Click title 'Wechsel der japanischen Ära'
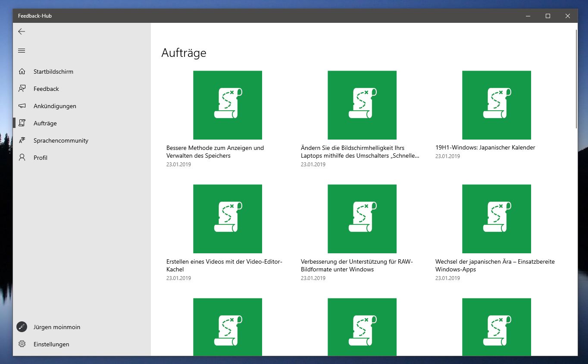 [495, 265]
